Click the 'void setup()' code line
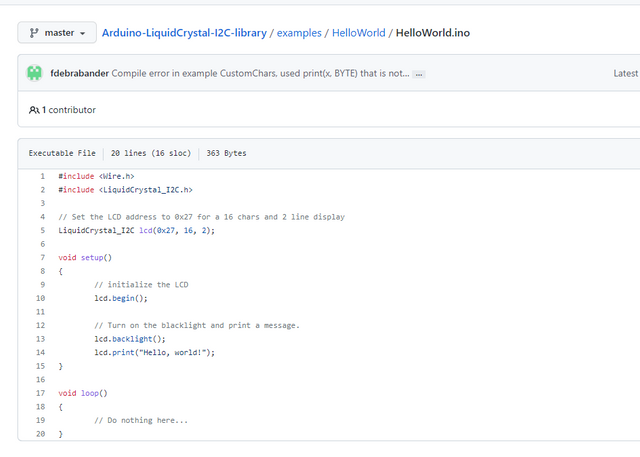Screen dimensions: 640x457 (85, 257)
